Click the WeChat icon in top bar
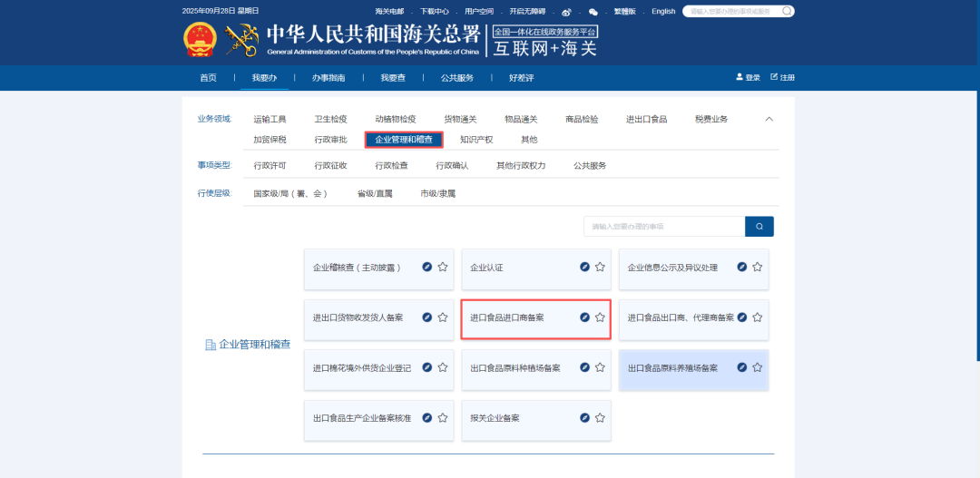The width and height of the screenshot is (980, 478). [593, 12]
